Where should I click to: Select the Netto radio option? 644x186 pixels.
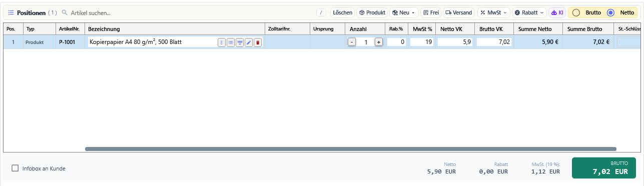click(610, 12)
